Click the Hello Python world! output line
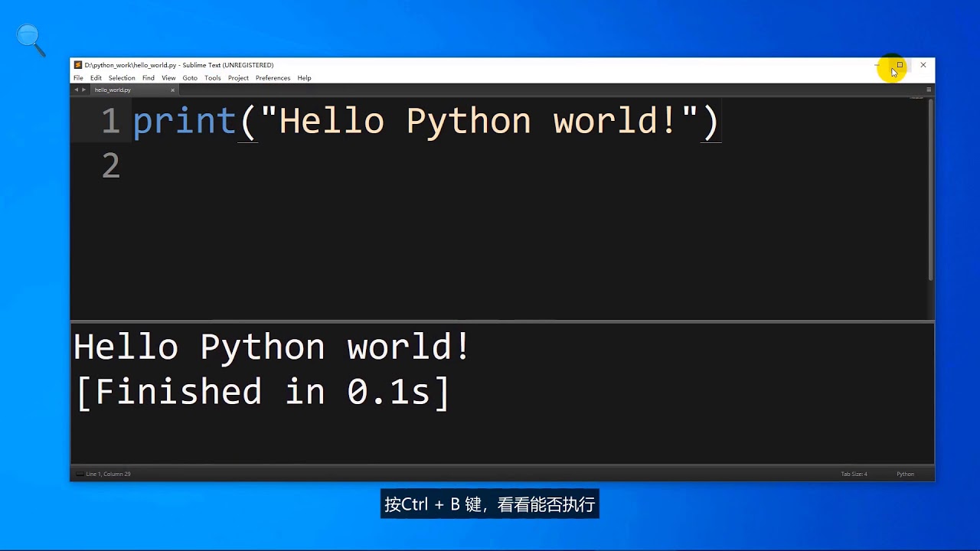This screenshot has width=980, height=551. (271, 347)
